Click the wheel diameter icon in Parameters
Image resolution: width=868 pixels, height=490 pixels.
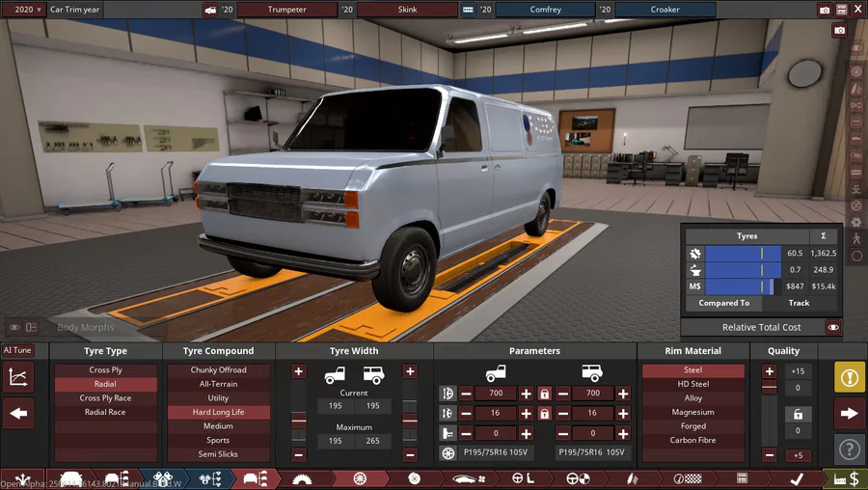[448, 394]
